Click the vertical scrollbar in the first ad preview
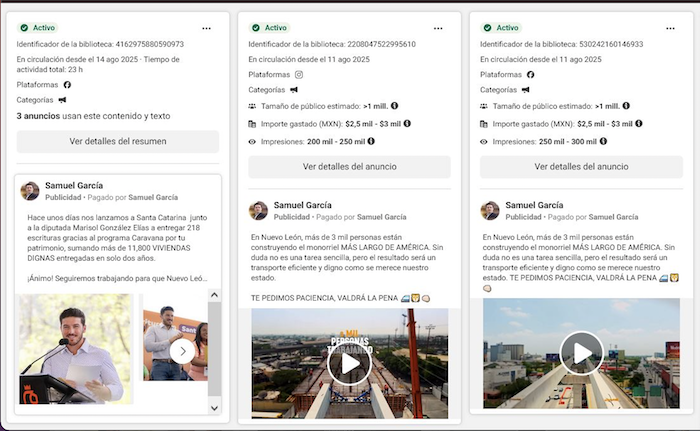The image size is (700, 431). tap(214, 350)
